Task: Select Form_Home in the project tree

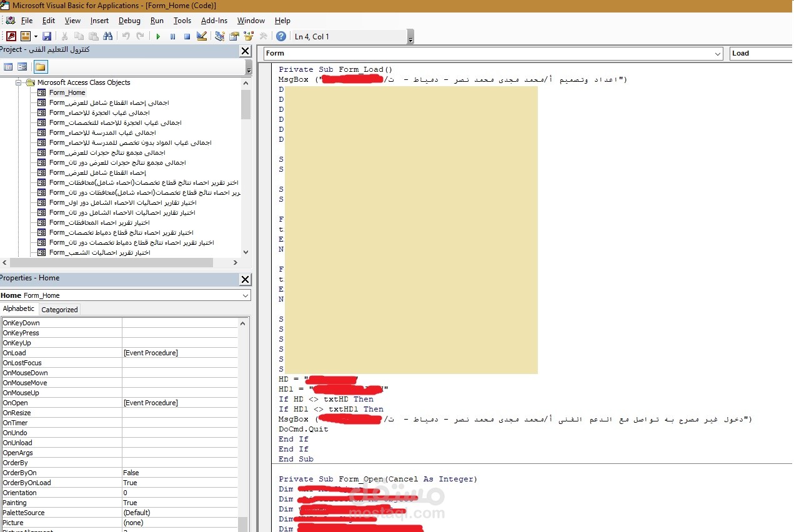Action: (67, 92)
